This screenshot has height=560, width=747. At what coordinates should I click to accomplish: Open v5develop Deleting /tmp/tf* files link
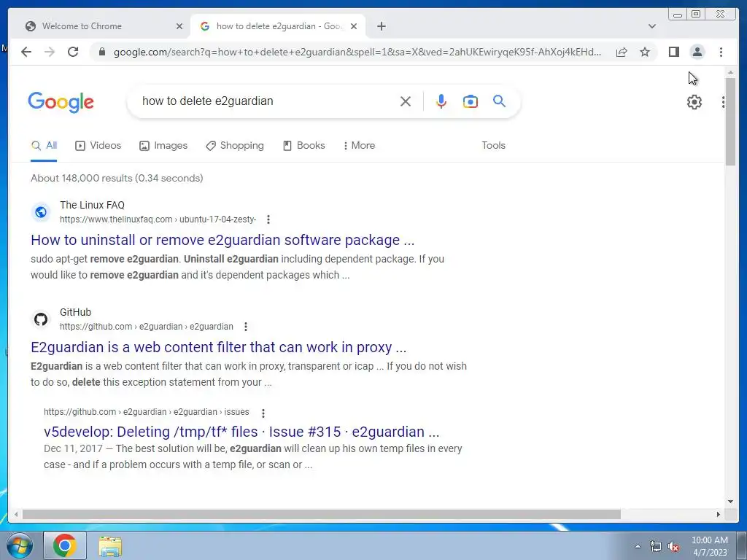(241, 432)
